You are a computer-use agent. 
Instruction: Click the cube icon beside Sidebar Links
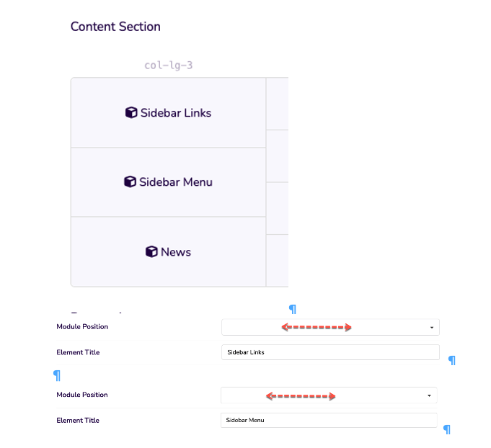pyautogui.click(x=131, y=112)
